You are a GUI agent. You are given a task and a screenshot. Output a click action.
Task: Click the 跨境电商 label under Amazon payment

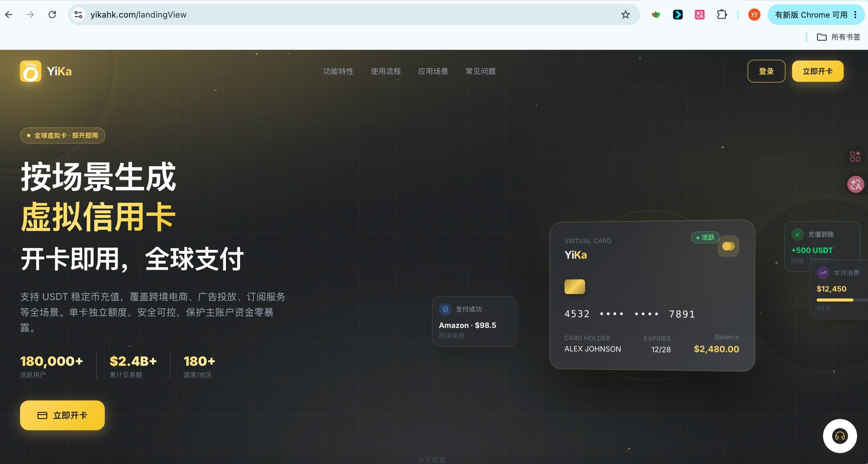click(451, 336)
